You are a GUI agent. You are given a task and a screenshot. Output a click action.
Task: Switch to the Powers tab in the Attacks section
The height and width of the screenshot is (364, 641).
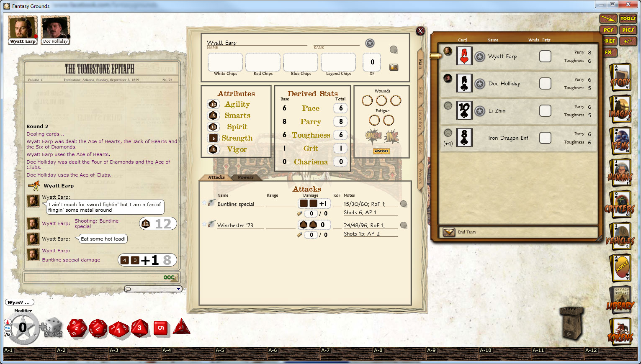click(246, 177)
